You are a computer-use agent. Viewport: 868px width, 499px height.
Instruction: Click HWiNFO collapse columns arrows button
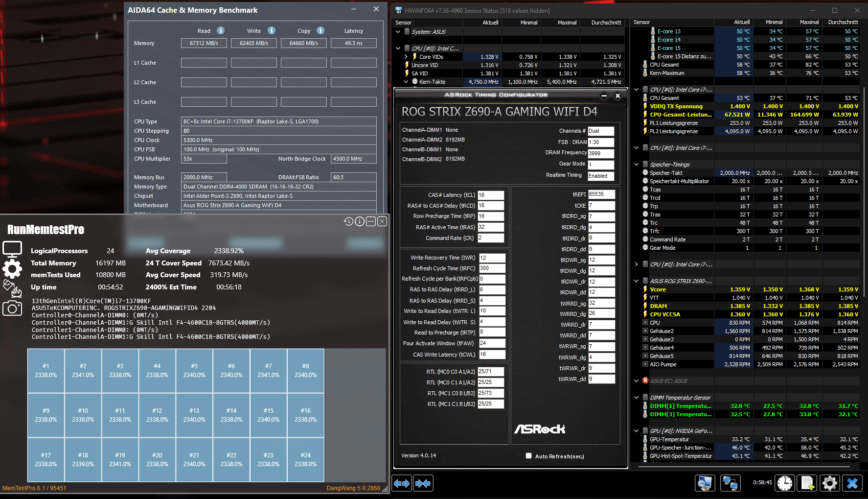(423, 483)
